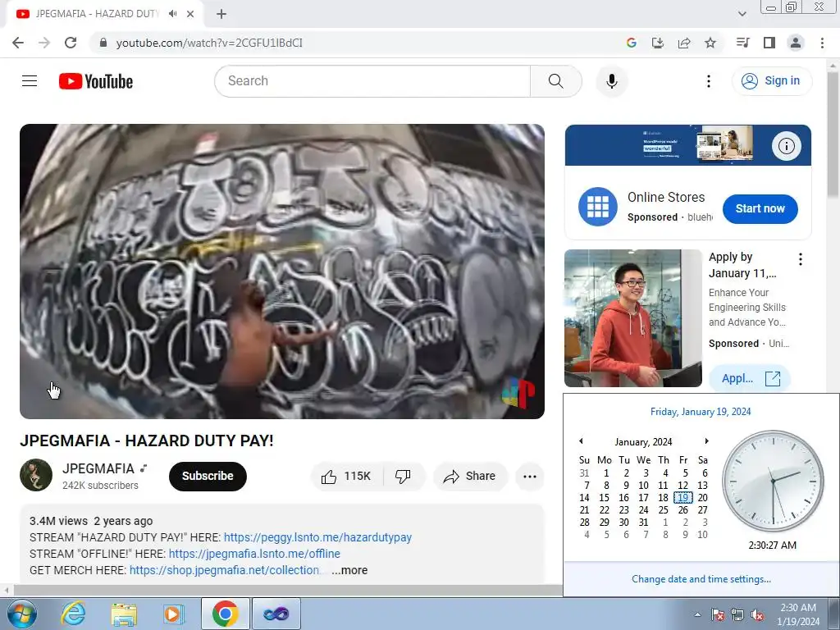Switch to Chrome in taskbar
The width and height of the screenshot is (840, 630).
point(225,614)
